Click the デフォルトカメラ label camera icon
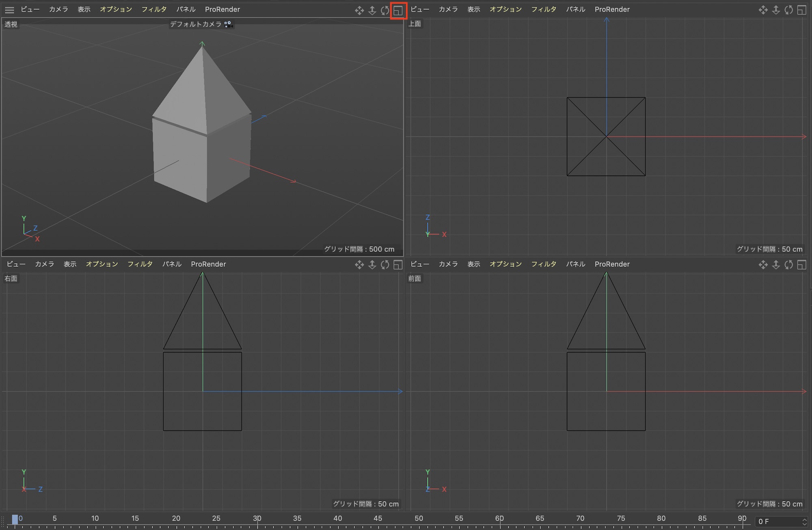Screen dimensions: 812x530 coord(228,24)
